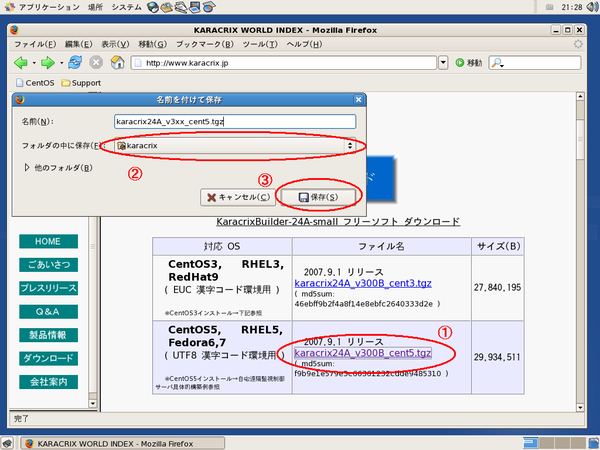Click the Firefox Back arrow
Viewport: 600px width, 450px height.
tap(21, 63)
